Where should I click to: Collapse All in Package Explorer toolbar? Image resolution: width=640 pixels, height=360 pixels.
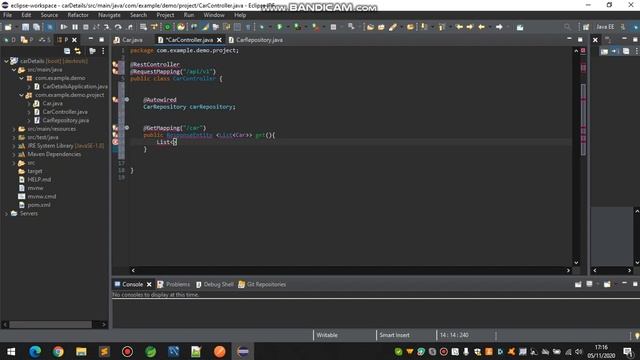coord(67,51)
